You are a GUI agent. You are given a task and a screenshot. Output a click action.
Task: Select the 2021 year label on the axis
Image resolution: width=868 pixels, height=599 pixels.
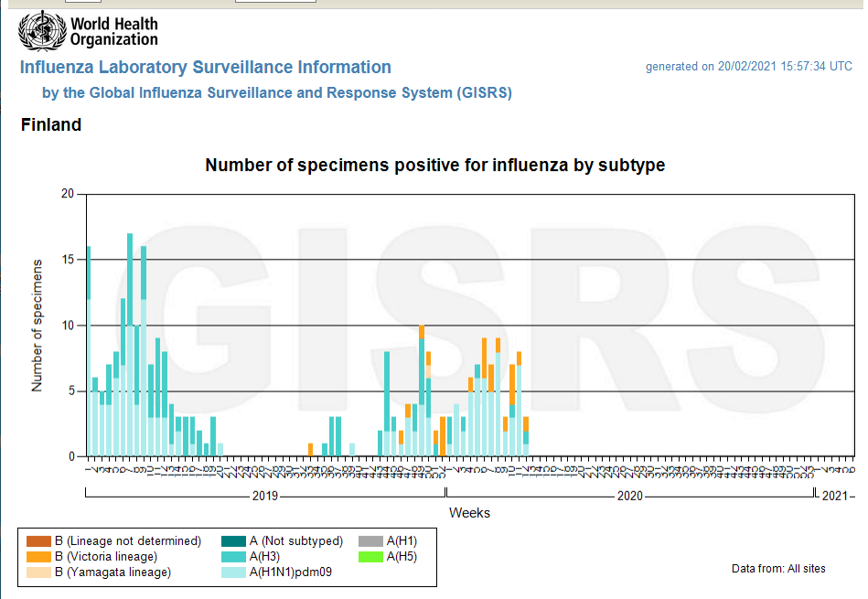click(834, 496)
